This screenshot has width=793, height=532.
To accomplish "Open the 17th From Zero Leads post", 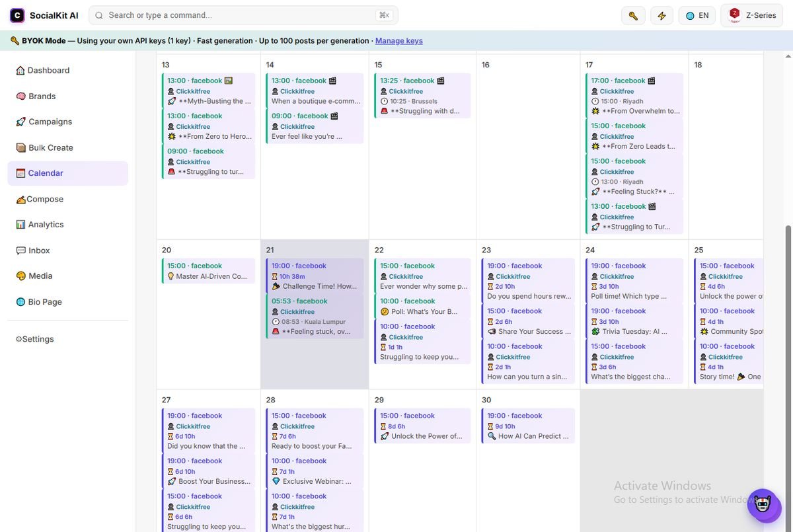I will (635, 136).
